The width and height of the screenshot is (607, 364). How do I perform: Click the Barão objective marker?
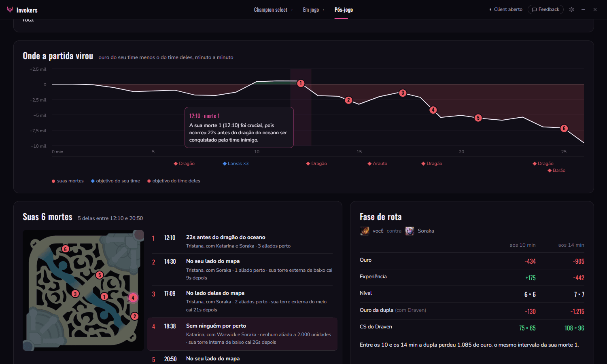coord(556,170)
